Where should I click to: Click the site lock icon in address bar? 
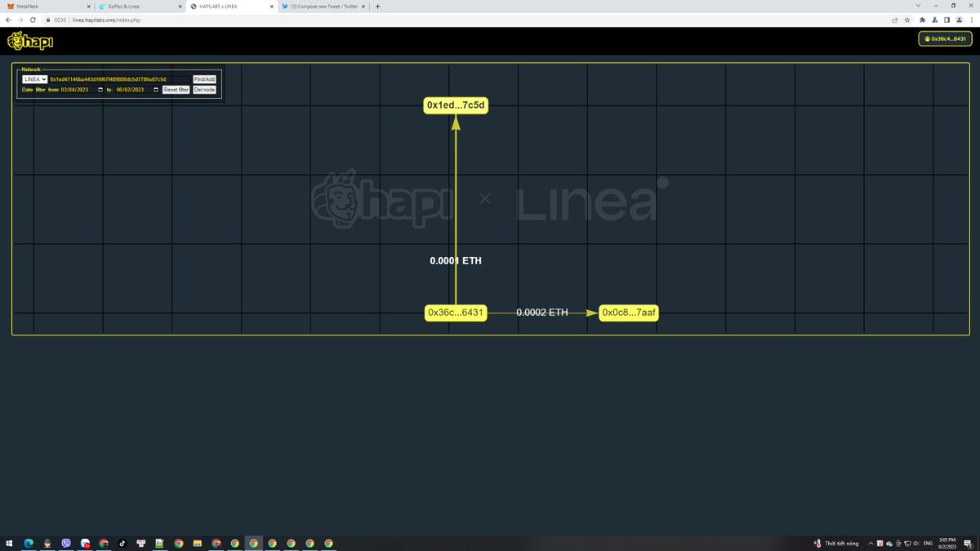pos(48,20)
